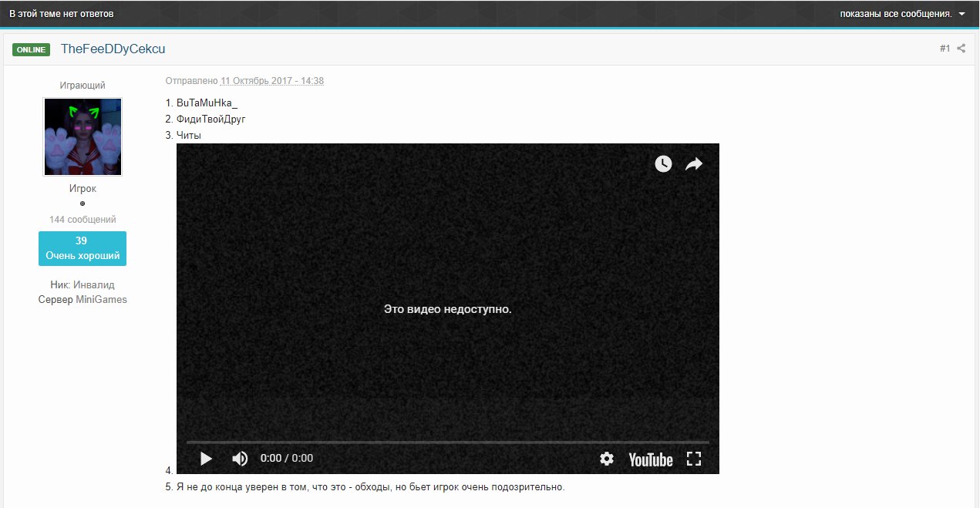Click the user's avatar image

[x=83, y=137]
